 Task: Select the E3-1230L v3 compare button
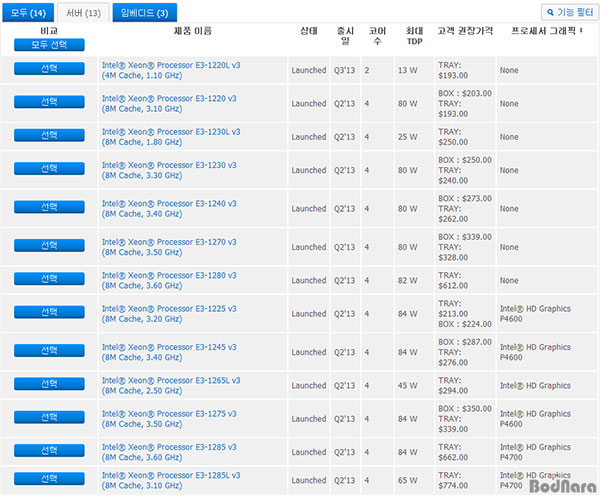click(x=49, y=135)
